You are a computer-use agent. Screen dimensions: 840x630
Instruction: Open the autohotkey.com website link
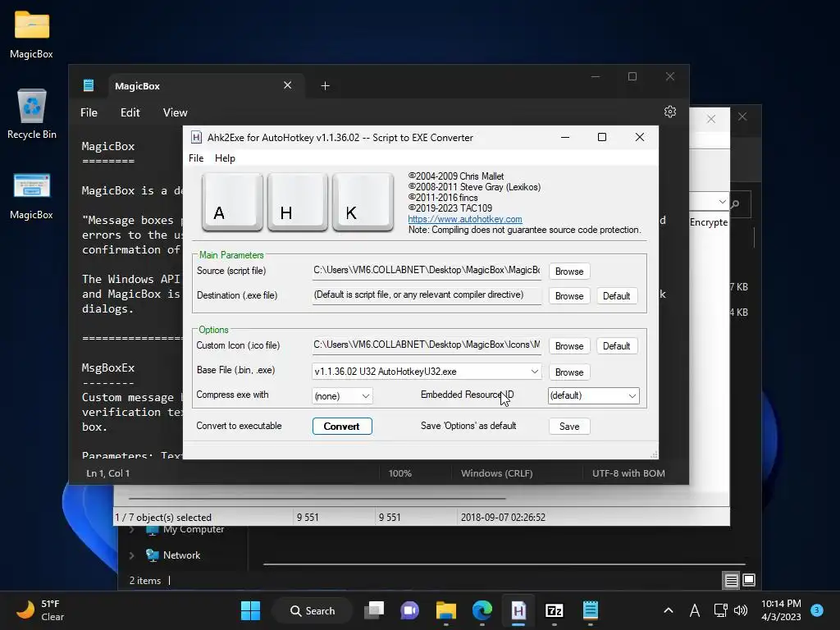tap(465, 219)
